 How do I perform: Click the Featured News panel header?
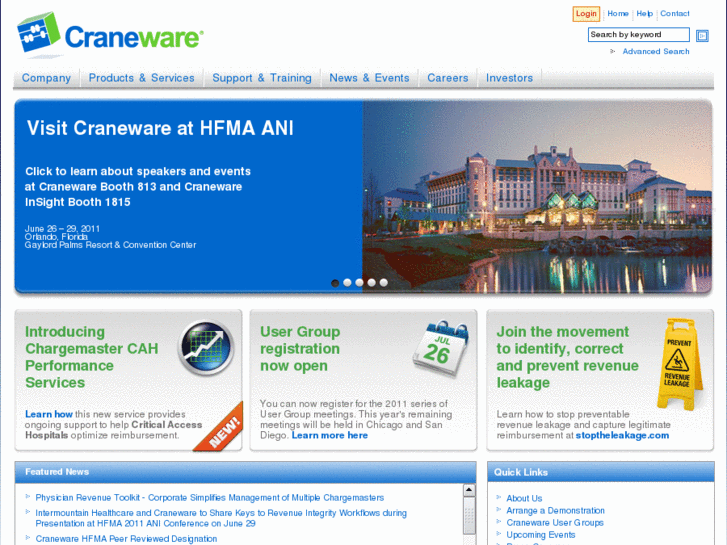click(x=245, y=472)
